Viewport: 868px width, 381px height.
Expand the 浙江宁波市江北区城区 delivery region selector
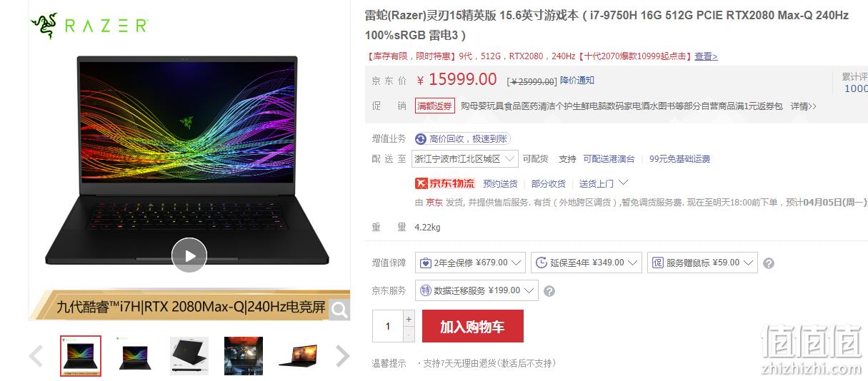tap(466, 158)
